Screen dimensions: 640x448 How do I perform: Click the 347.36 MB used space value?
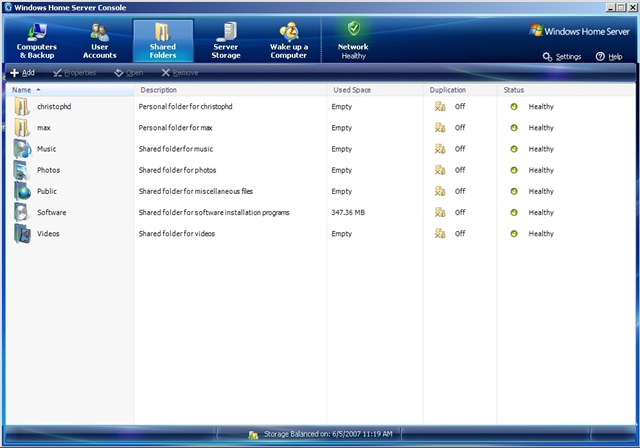[x=348, y=213]
